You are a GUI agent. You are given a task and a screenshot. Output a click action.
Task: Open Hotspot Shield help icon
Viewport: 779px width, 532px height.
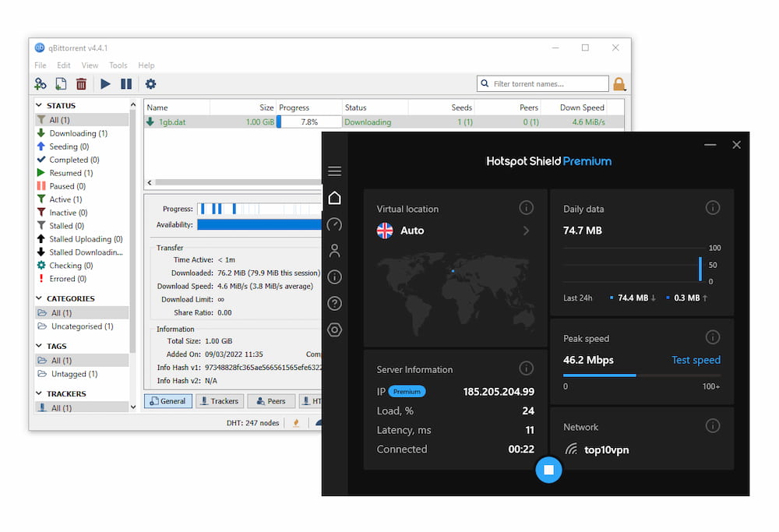[335, 303]
